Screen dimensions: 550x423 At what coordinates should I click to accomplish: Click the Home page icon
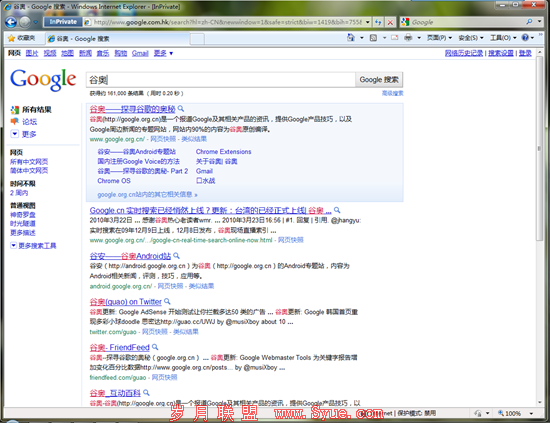click(x=350, y=37)
